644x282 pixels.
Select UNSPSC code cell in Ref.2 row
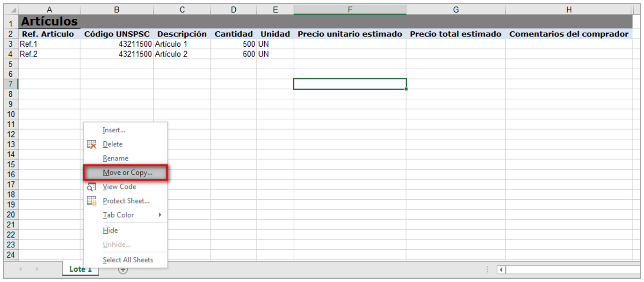(x=117, y=54)
